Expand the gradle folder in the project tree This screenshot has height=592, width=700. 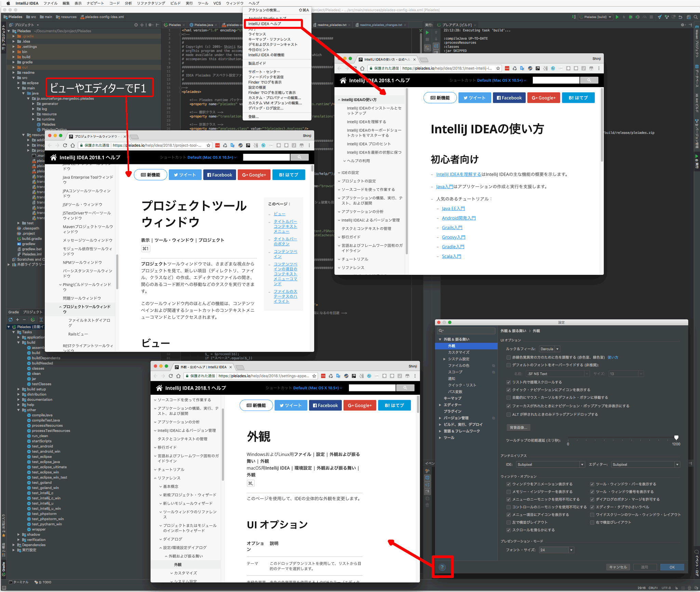tap(14, 62)
